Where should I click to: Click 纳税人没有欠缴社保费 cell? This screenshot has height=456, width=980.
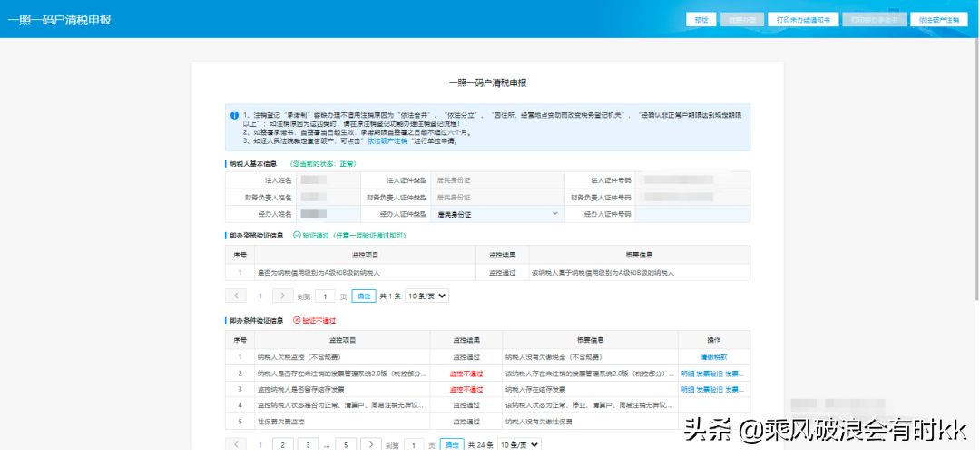[590, 421]
